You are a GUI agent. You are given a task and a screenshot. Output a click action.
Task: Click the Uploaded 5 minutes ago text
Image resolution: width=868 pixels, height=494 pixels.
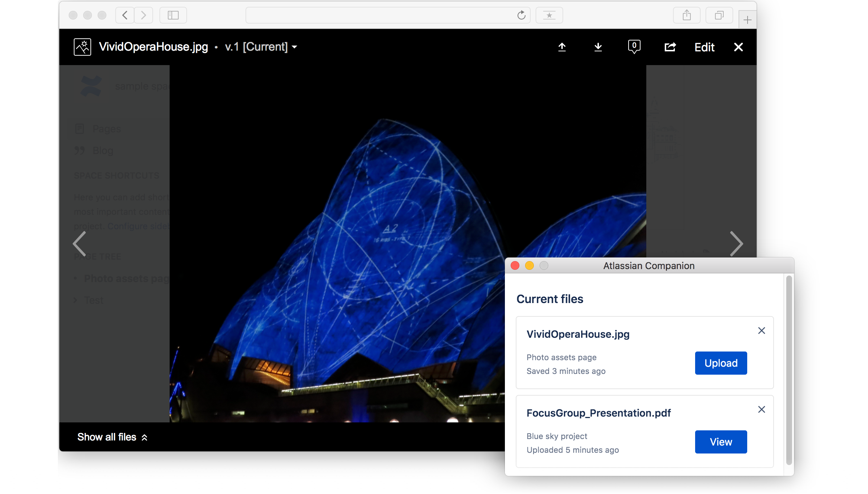[573, 450]
